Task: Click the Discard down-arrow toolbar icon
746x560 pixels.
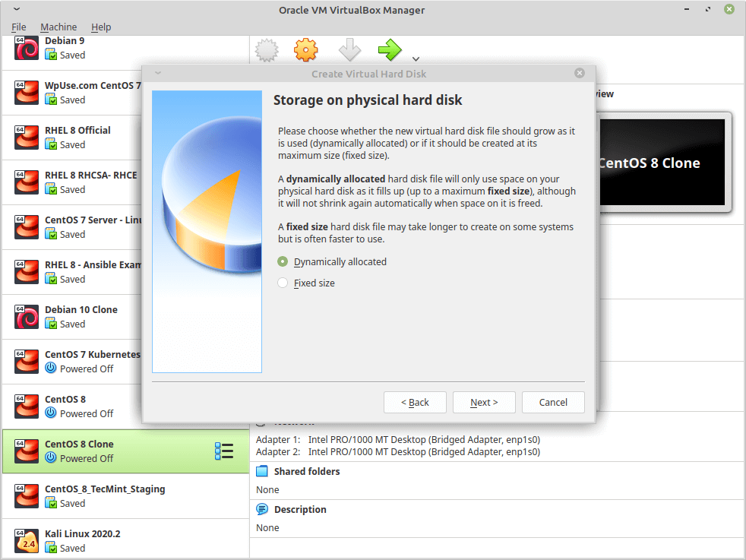Action: pyautogui.click(x=349, y=50)
